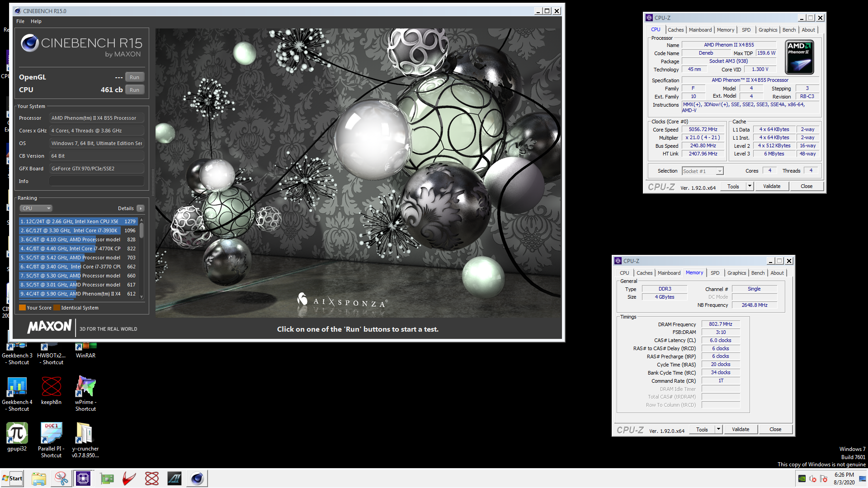Switch to Cinebench via taskbar icon

[197, 479]
